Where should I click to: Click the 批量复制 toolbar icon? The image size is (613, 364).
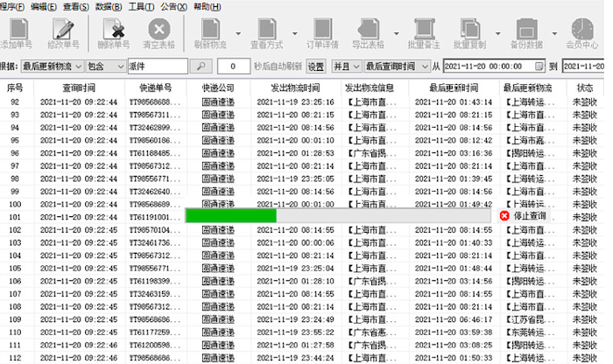pyautogui.click(x=470, y=29)
